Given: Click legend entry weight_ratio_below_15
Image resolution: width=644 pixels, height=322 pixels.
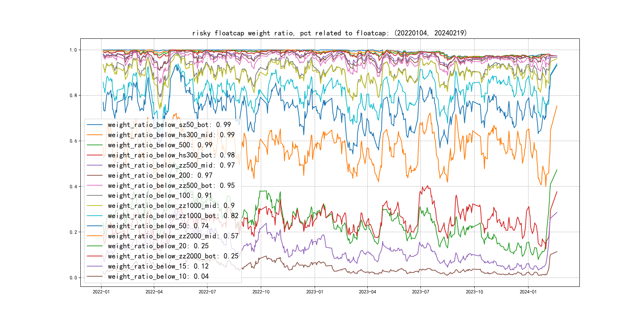Looking at the screenshot, I should tap(158, 266).
